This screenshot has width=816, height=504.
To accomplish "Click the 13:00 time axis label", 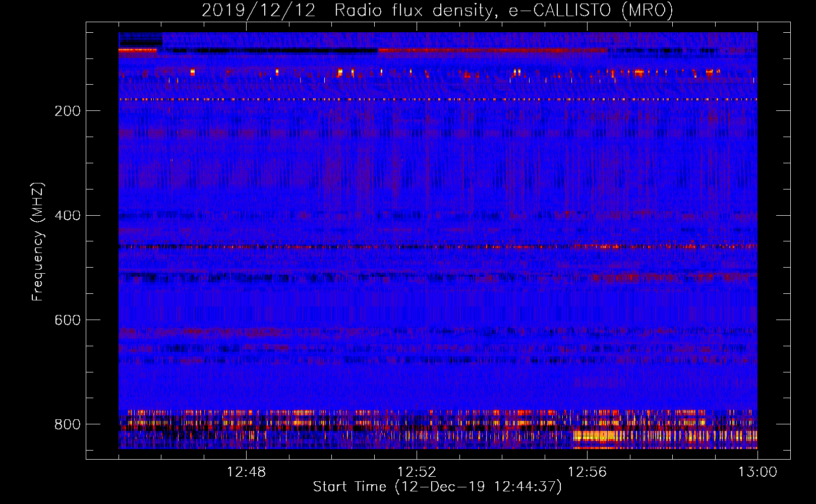I will click(757, 472).
